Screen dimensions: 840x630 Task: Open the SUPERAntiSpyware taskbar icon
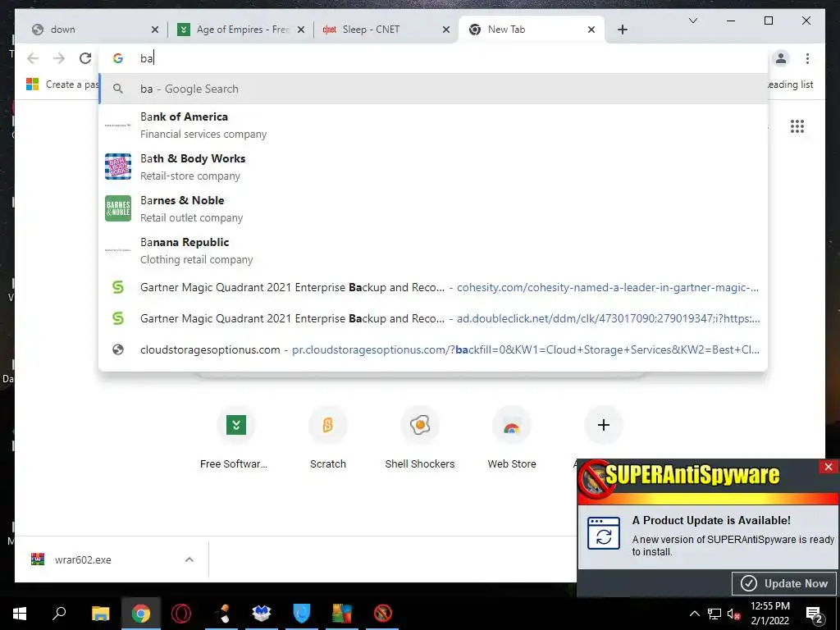(x=382, y=614)
